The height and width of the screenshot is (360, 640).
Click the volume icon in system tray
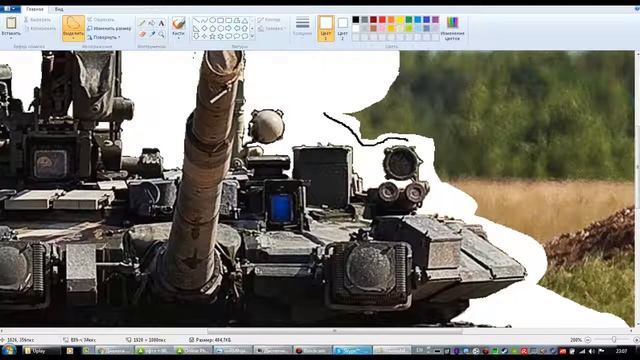pyautogui.click(x=591, y=351)
